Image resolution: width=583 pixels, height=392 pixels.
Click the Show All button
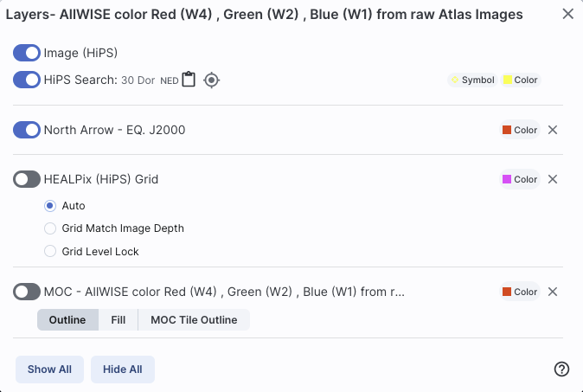pyautogui.click(x=49, y=370)
